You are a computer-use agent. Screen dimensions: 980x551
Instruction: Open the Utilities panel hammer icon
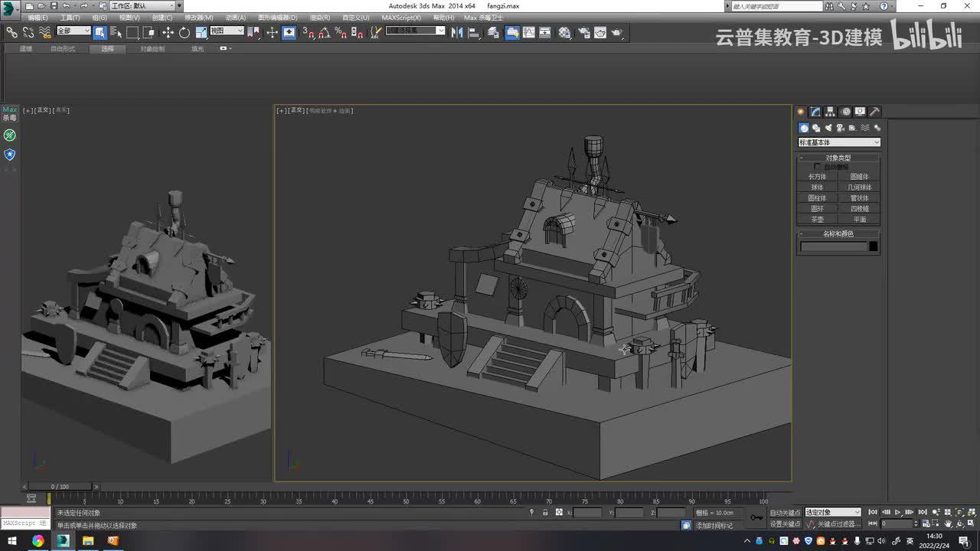pyautogui.click(x=874, y=112)
